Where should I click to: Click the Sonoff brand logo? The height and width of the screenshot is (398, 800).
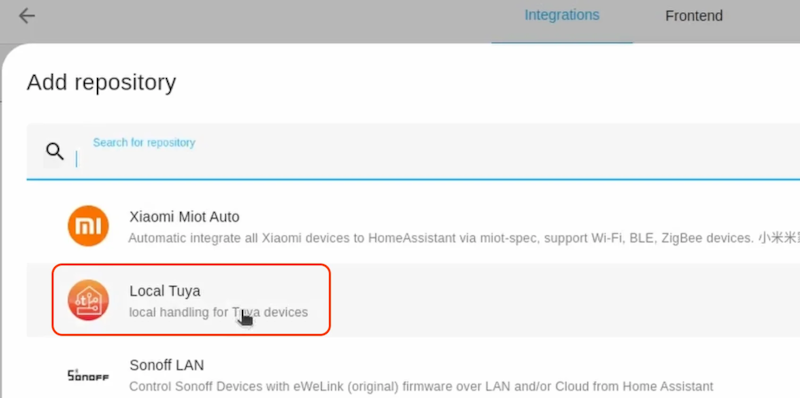(x=88, y=375)
